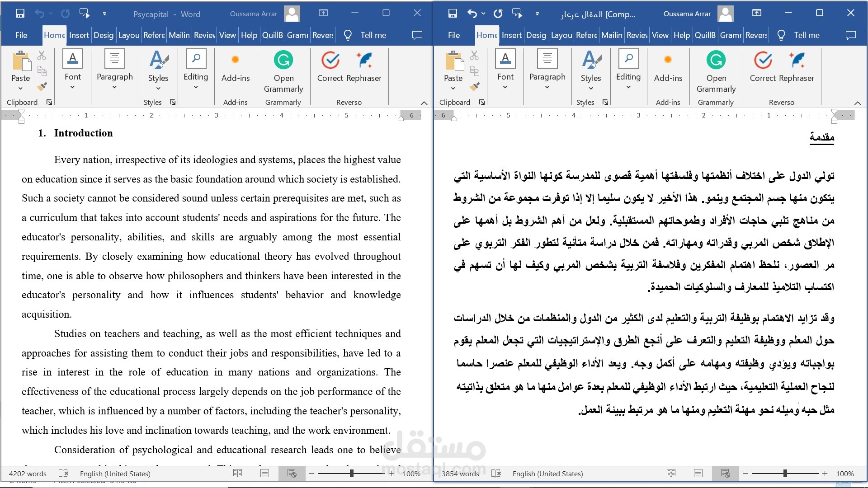The width and height of the screenshot is (868, 488).
Task: Open Clipboard pane launcher in left window
Action: (49, 103)
